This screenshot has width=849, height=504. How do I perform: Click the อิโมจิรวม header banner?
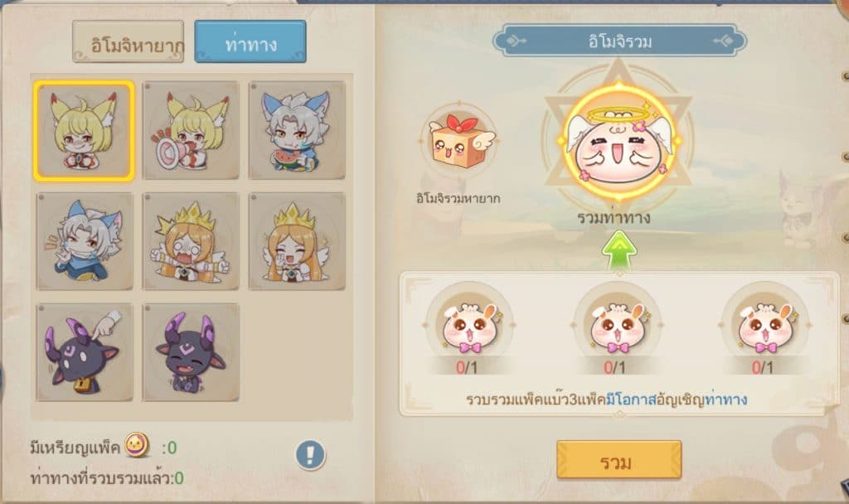620,41
